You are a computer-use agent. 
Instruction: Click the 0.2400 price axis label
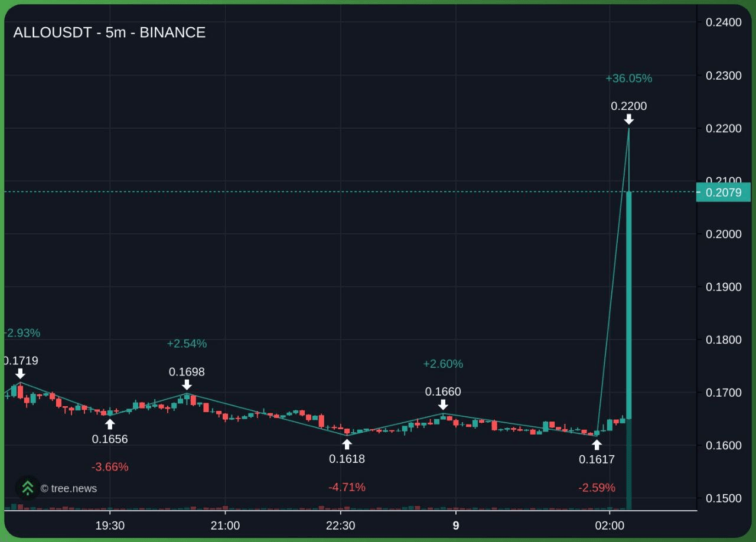pyautogui.click(x=724, y=22)
